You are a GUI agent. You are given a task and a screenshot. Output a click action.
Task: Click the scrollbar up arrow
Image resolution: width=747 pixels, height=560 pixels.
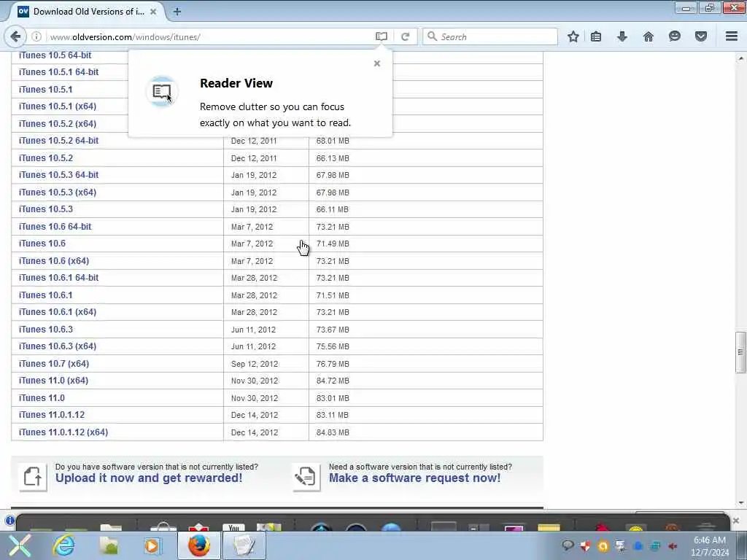(741, 58)
